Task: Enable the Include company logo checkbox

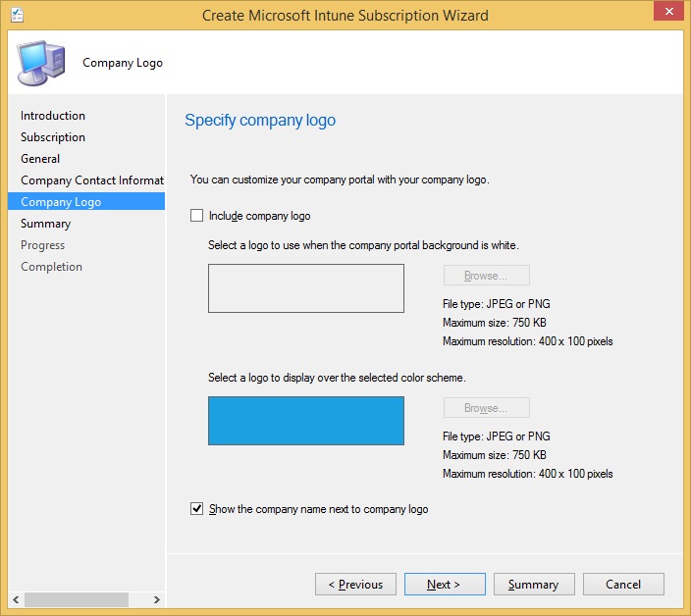Action: (x=197, y=216)
